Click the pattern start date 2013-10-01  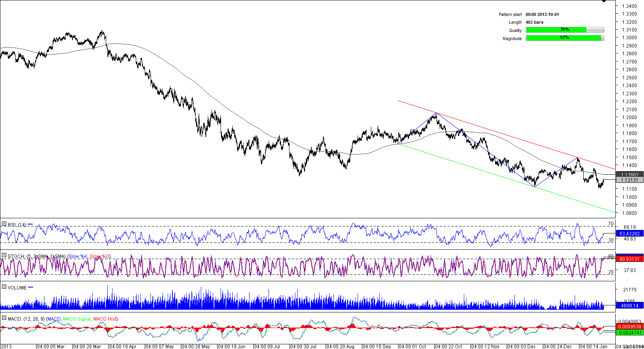tap(542, 14)
